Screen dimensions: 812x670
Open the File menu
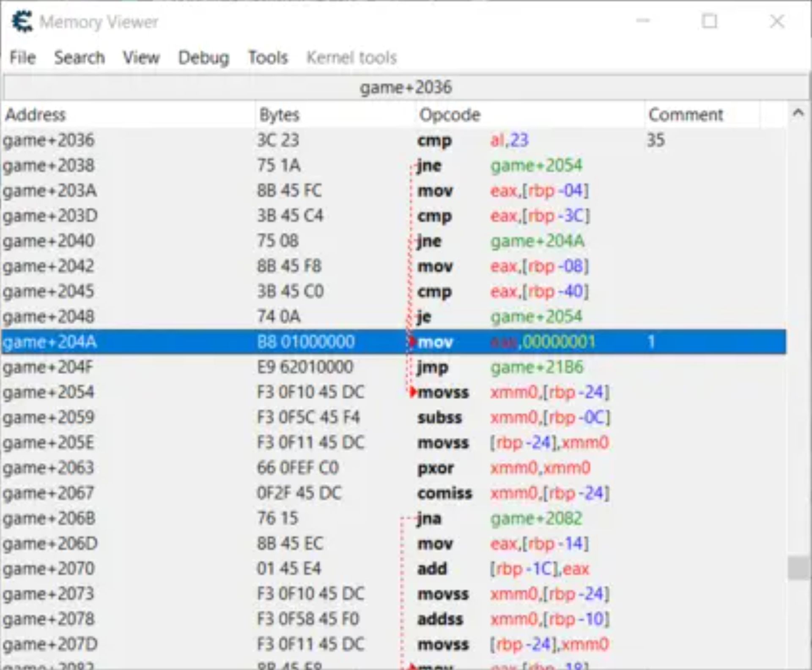point(23,57)
